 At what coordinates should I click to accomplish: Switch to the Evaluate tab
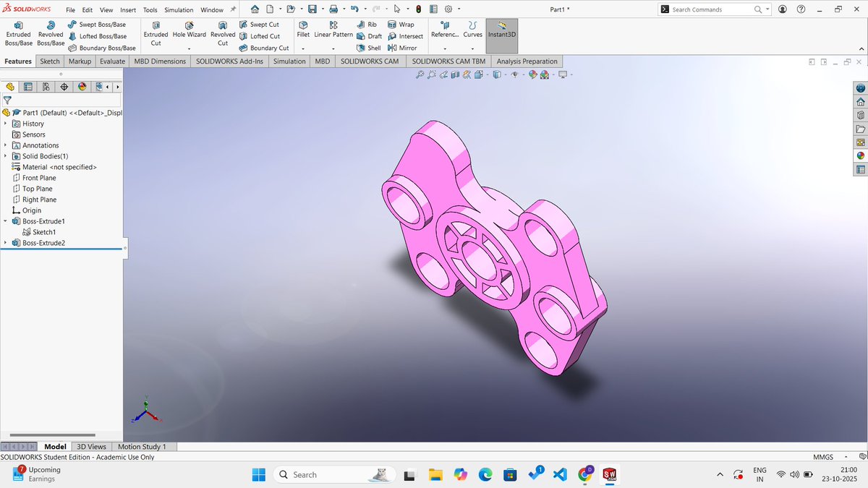[x=113, y=61]
